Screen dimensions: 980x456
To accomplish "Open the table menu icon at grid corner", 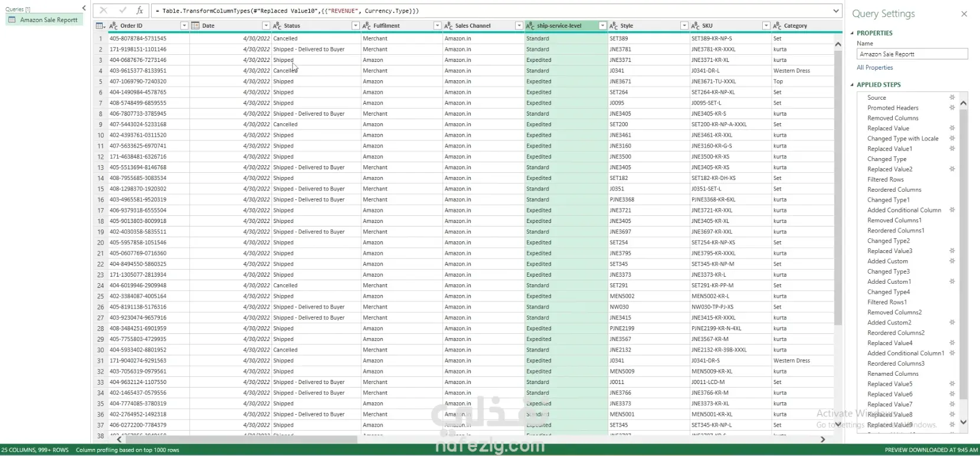I will click(100, 26).
